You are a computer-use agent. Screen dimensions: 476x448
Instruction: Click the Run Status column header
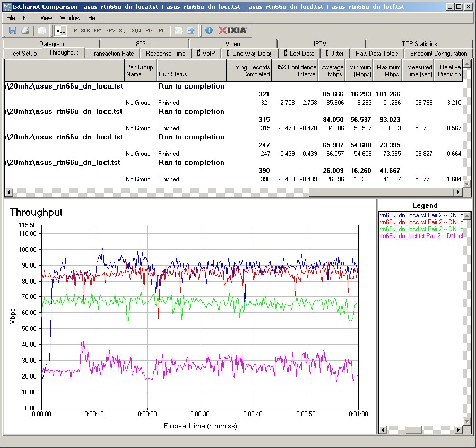pyautogui.click(x=192, y=71)
